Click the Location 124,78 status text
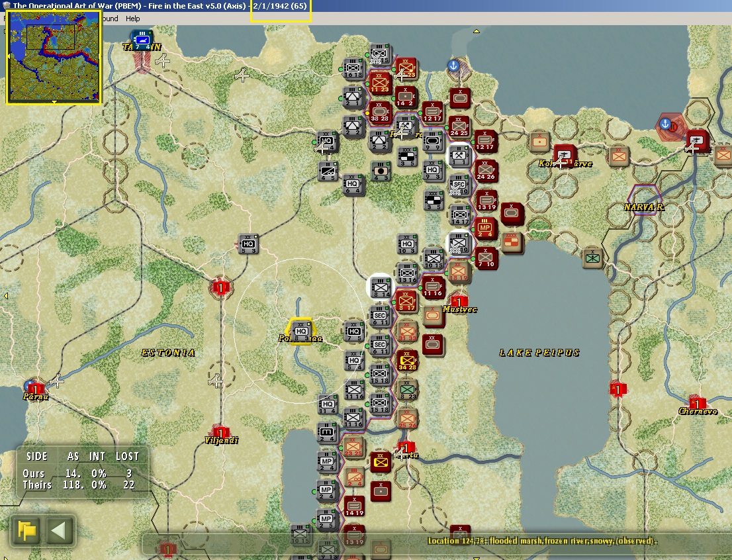This screenshot has width=732, height=560. (x=543, y=541)
